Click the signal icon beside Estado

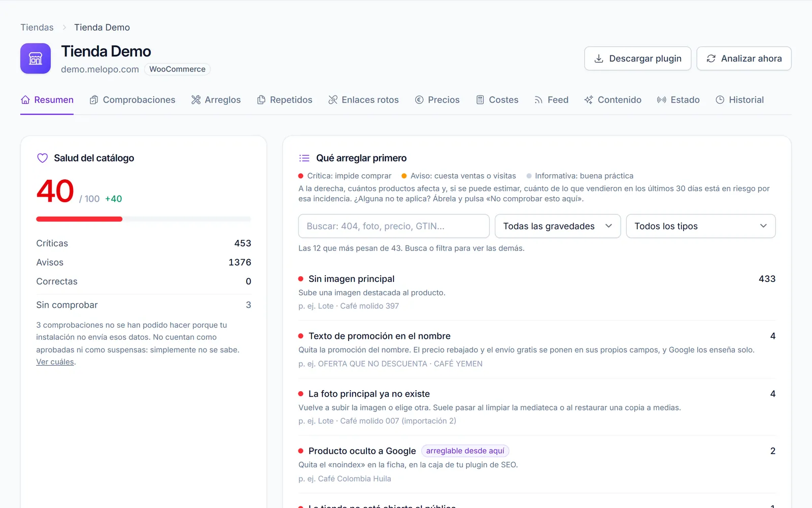coord(662,100)
